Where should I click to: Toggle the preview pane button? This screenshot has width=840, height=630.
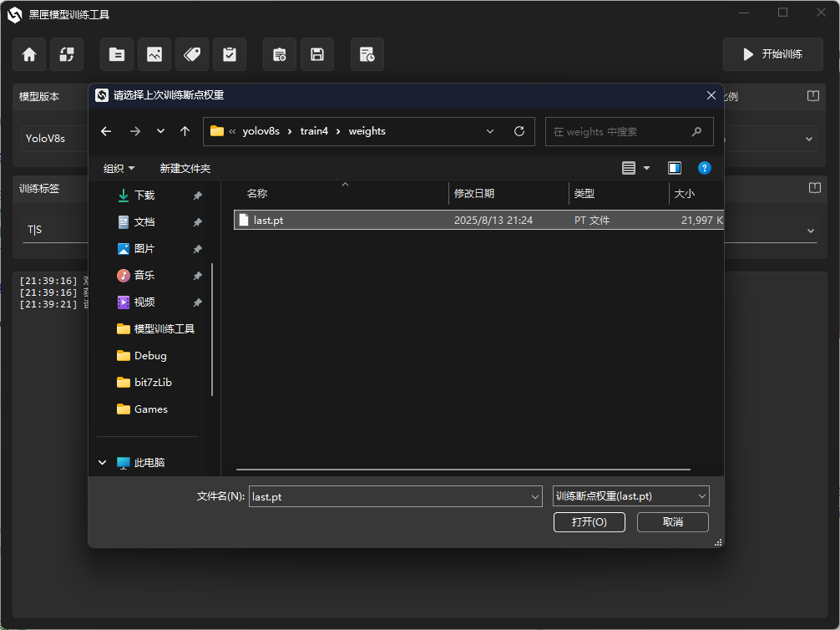(675, 168)
